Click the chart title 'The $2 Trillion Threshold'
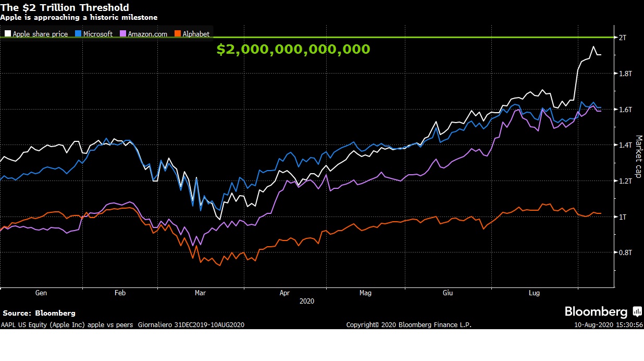The height and width of the screenshot is (361, 644). coord(65,7)
